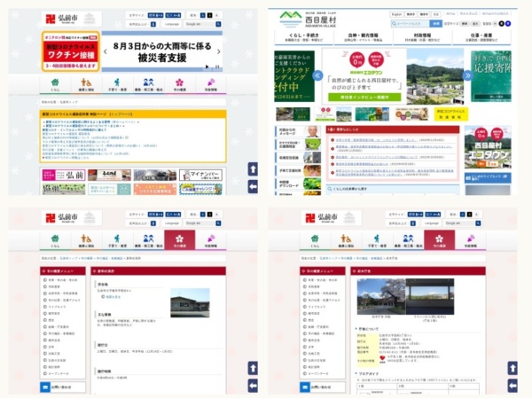The width and height of the screenshot is (532, 399).
Task: Show previous slide of the 被災者支援 carousel
Action: pos(106,51)
